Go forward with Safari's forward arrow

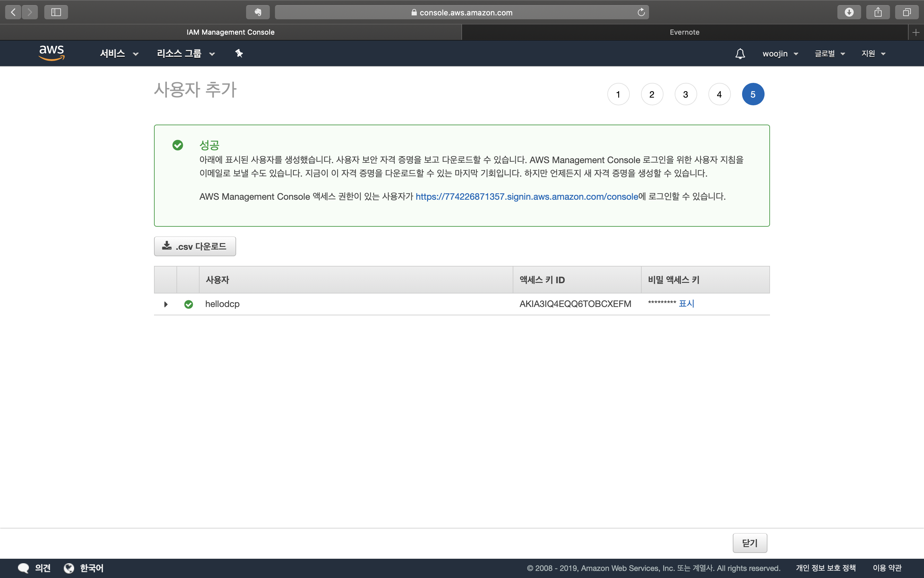[x=30, y=12]
